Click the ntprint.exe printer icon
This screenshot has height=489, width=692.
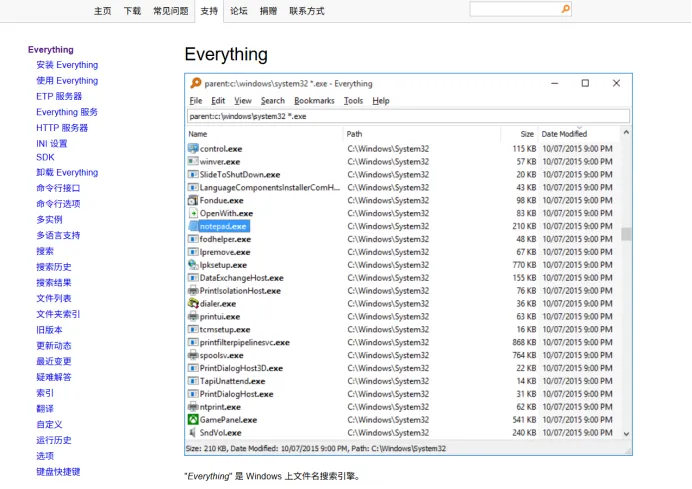[193, 406]
